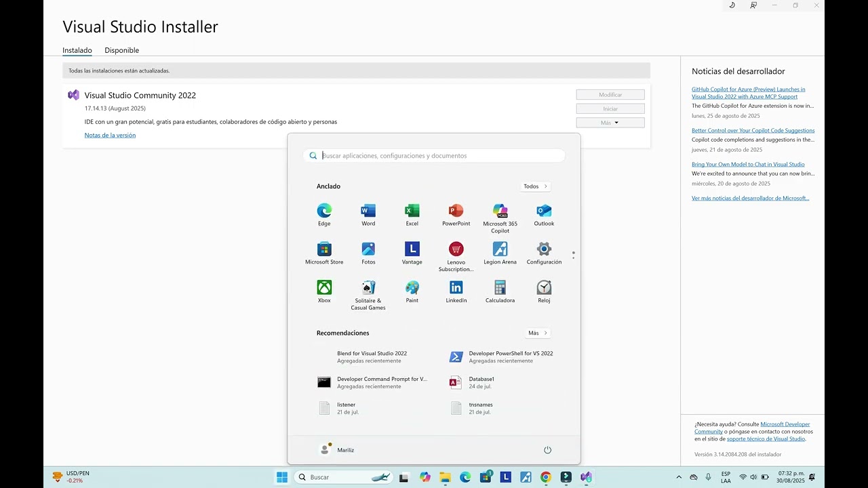Launch Word from the Start menu

368,215
